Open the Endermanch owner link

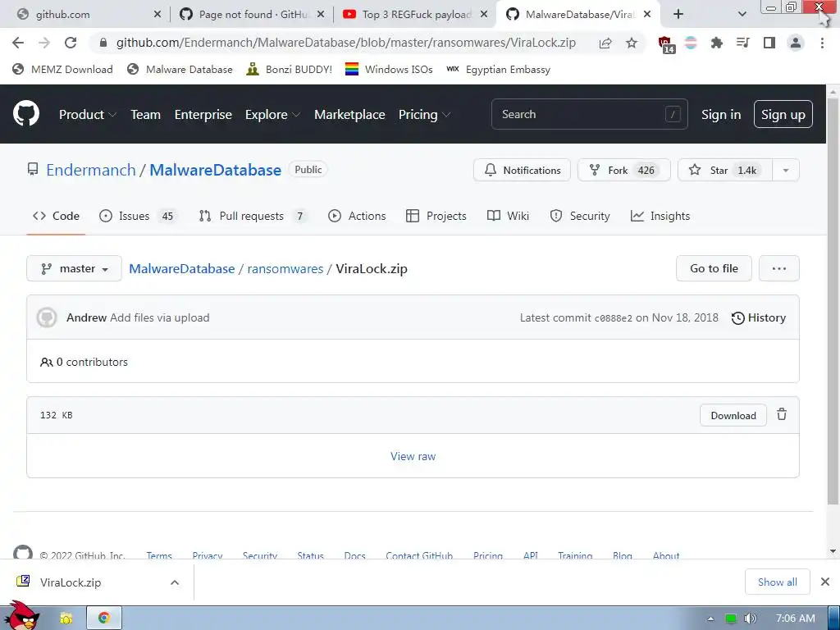pyautogui.click(x=91, y=170)
